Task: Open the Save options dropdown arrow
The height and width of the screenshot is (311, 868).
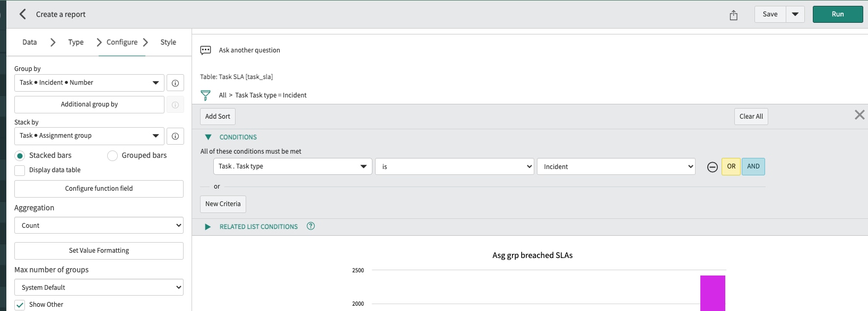Action: click(x=795, y=14)
